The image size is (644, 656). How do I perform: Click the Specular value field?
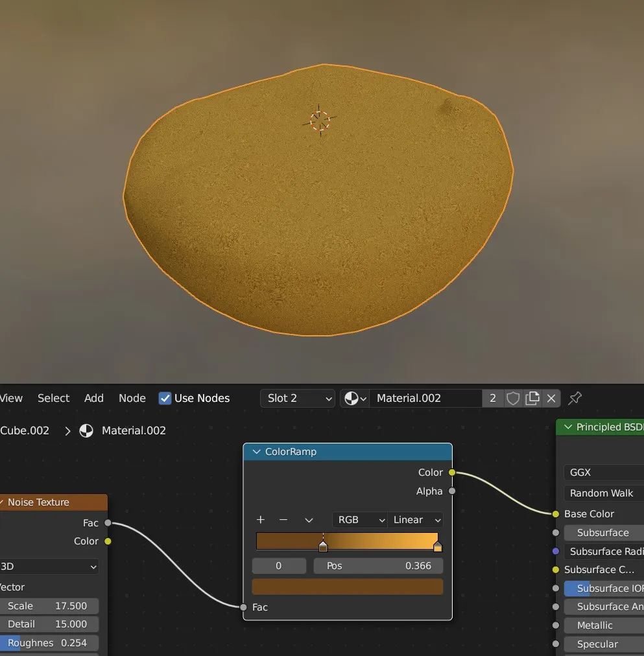604,644
